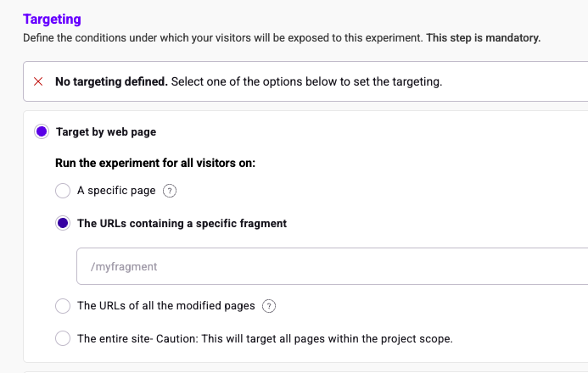Click the help icon beside "modified pages" option

[270, 306]
